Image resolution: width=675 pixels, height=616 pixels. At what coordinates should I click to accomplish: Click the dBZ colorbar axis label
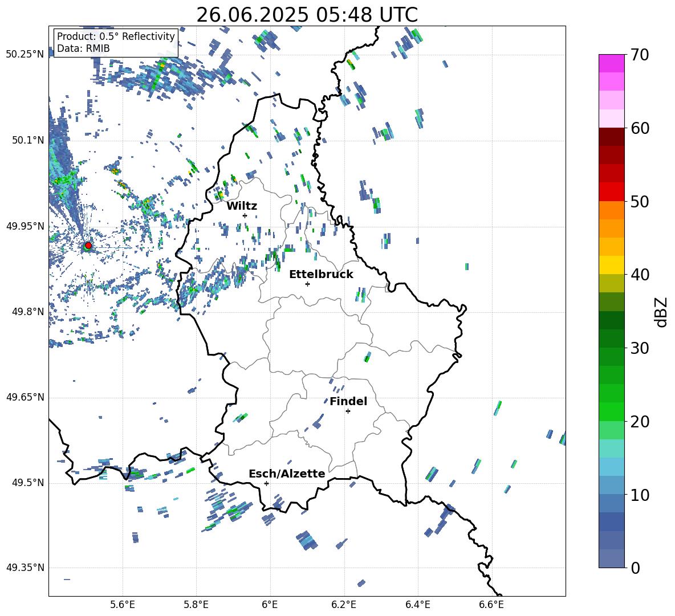coord(662,312)
